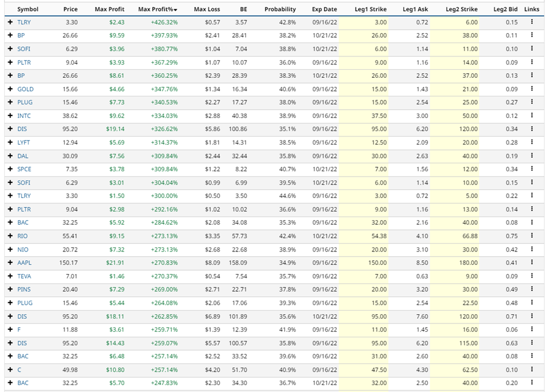Open links menu for BAC row with $5.92 profit
The image size is (546, 392).
click(x=531, y=222)
